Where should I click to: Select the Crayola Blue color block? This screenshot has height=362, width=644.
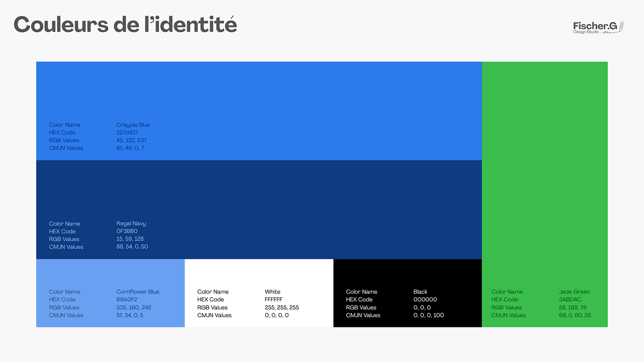click(x=302, y=101)
